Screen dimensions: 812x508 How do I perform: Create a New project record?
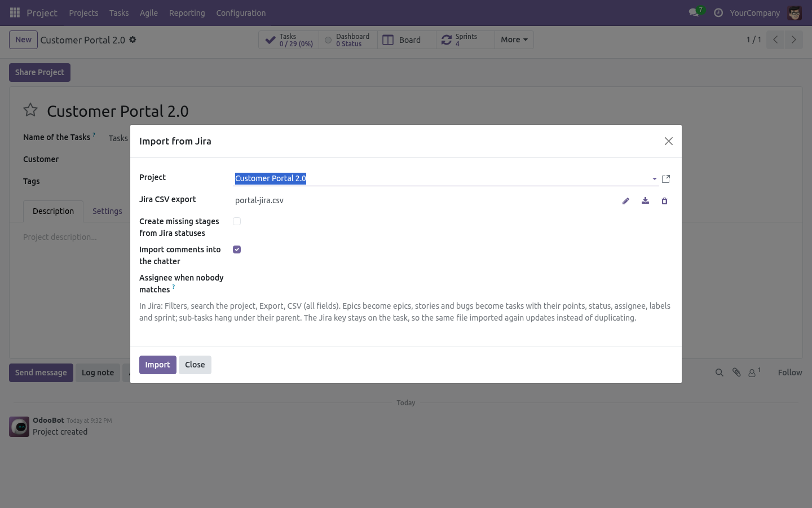pos(23,40)
